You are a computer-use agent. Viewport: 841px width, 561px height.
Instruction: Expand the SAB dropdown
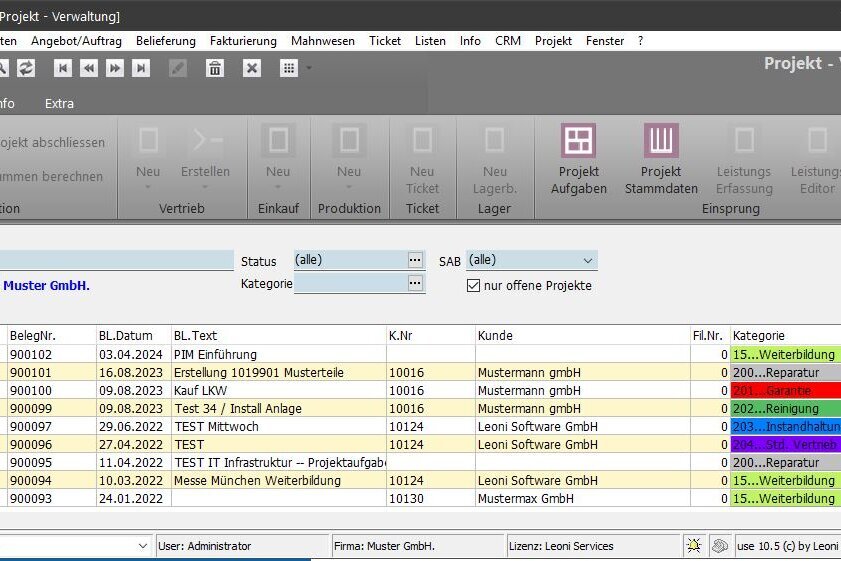coord(587,260)
